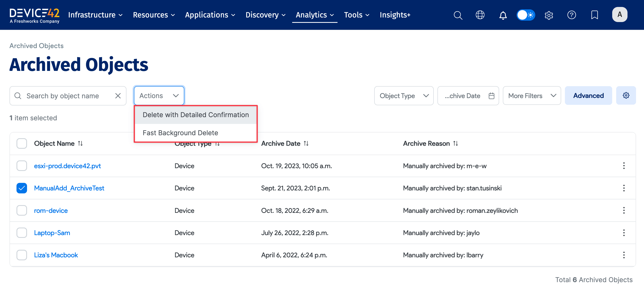The height and width of the screenshot is (301, 644).
Task: Click the table column settings gear button
Action: tap(626, 96)
